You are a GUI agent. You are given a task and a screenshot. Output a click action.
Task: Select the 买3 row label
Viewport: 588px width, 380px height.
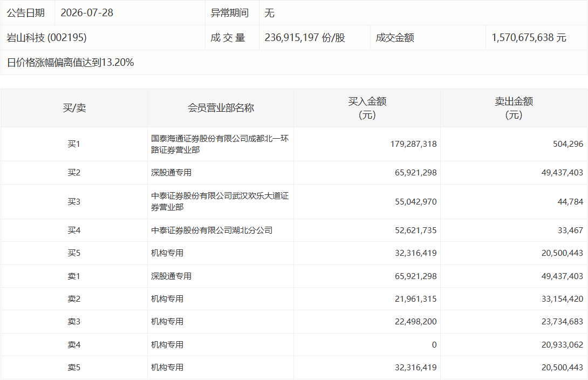74,202
